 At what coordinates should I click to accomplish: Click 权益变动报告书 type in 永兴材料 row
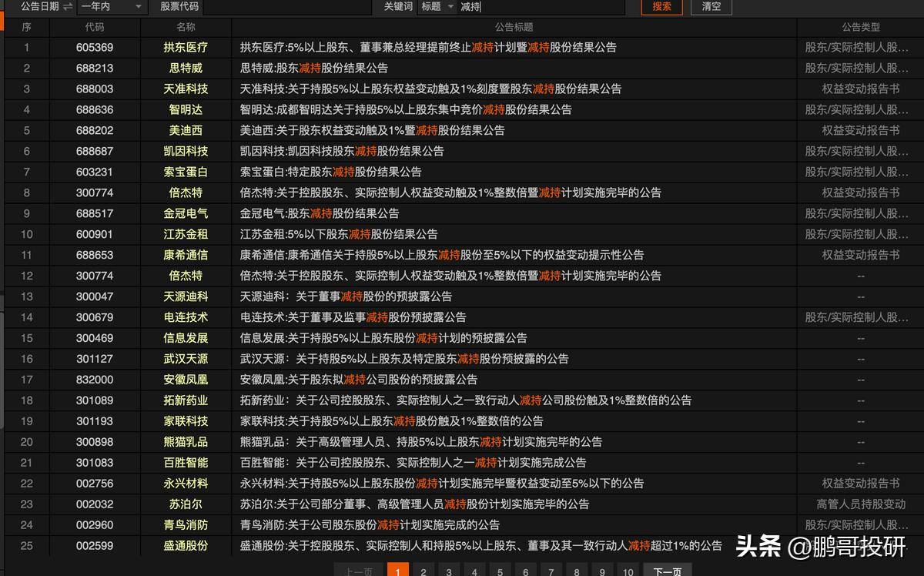[861, 484]
